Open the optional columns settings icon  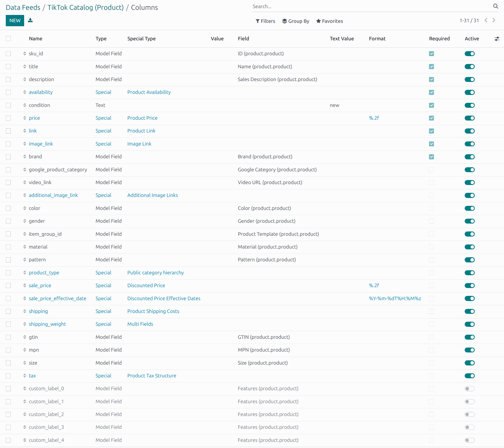497,39
